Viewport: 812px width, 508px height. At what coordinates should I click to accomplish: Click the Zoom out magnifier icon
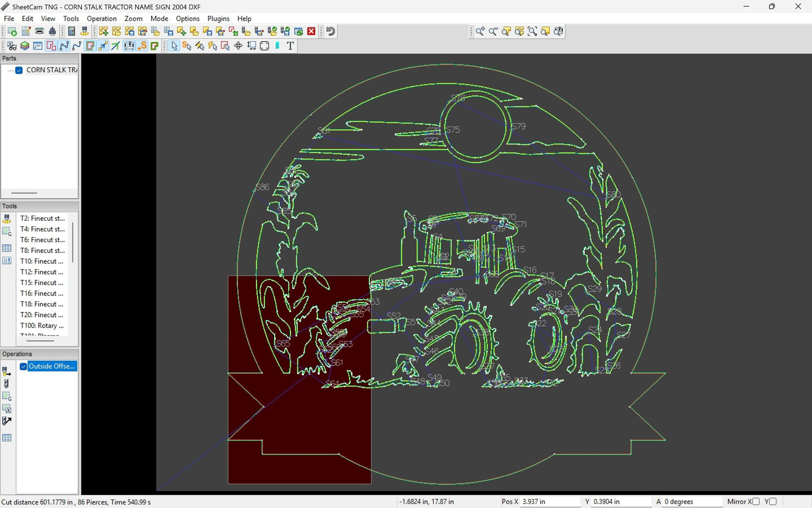pyautogui.click(x=493, y=32)
